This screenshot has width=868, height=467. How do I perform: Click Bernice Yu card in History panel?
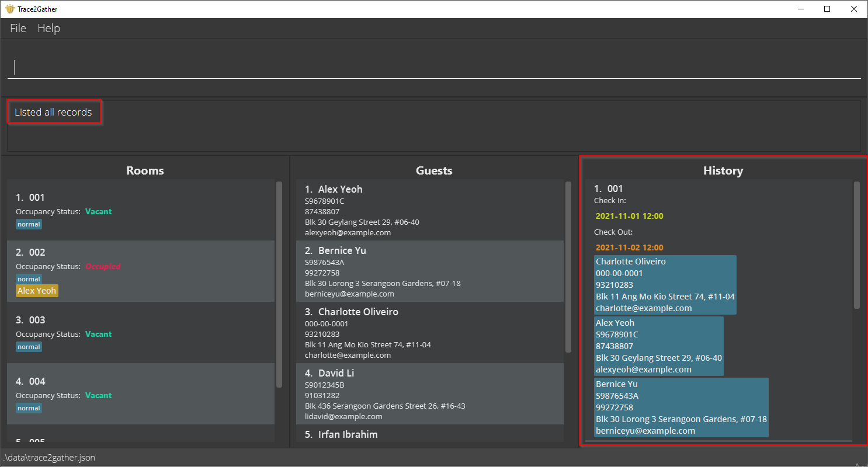click(x=681, y=407)
